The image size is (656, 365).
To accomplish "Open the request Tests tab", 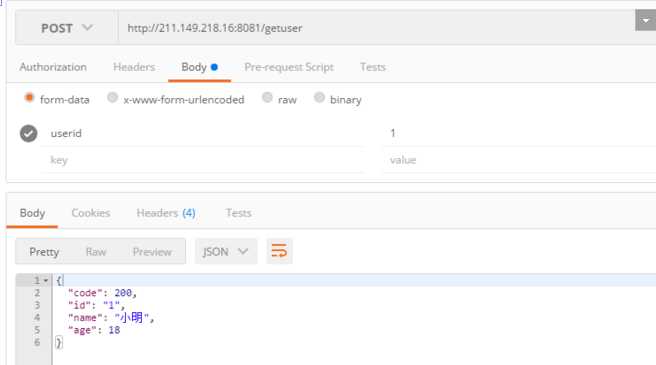I will coord(373,67).
